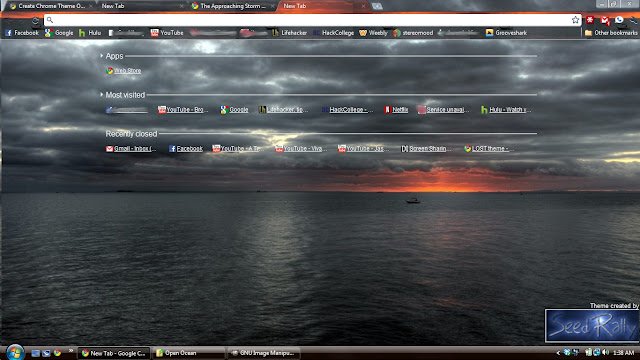The height and width of the screenshot is (360, 640).
Task: Open the Web Store app
Action: coord(123,71)
